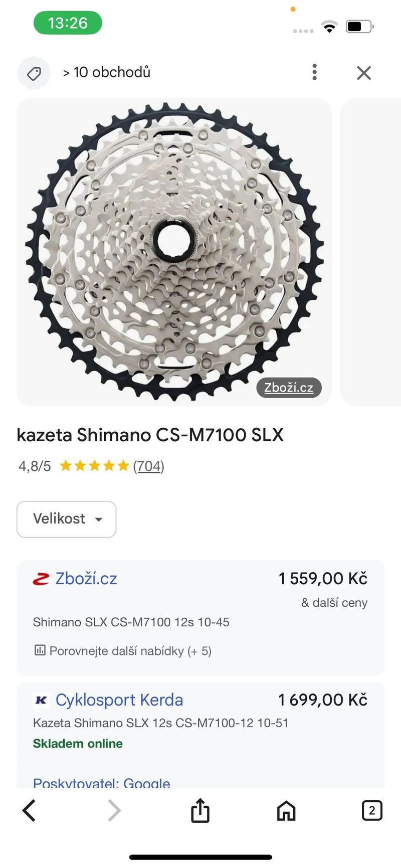Tap the price tag icon
The width and height of the screenshot is (401, 868).
click(34, 73)
